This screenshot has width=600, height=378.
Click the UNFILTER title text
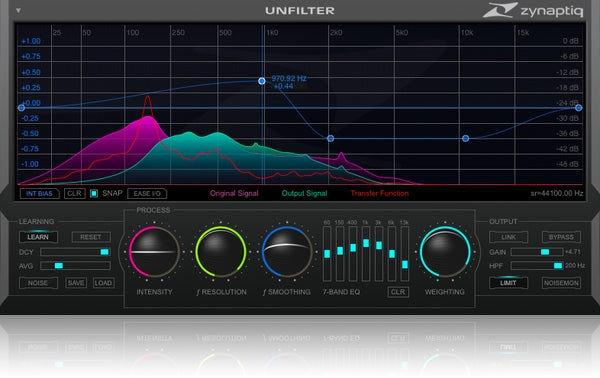(300, 11)
